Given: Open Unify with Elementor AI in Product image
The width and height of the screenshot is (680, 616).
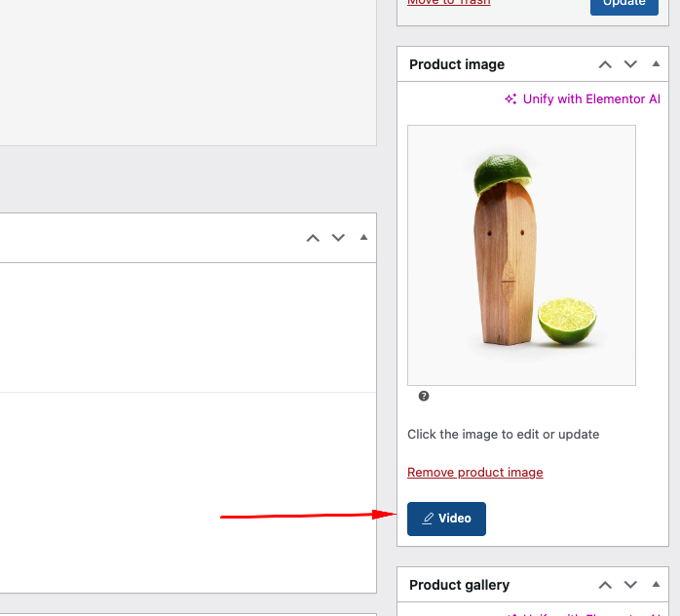Looking at the screenshot, I should 582,98.
